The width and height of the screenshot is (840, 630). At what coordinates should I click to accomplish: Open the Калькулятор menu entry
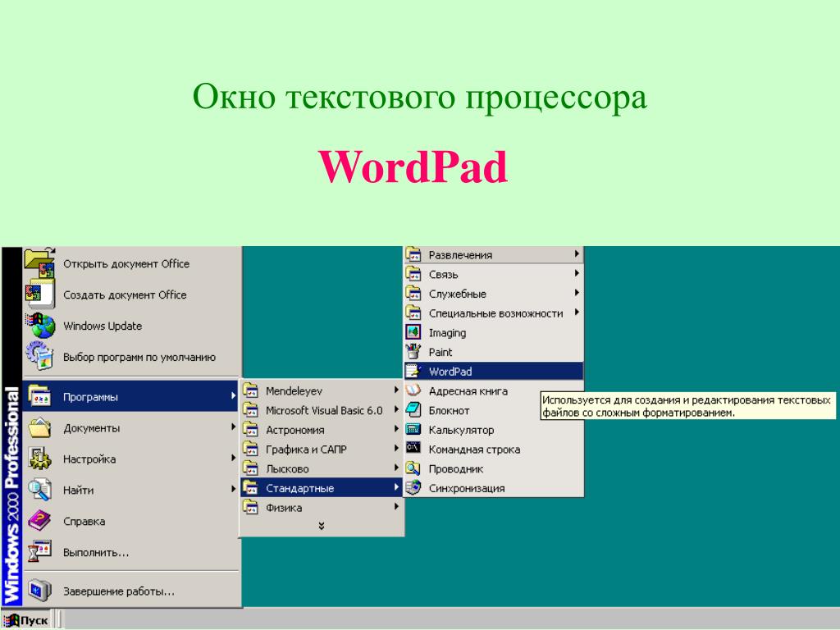click(x=493, y=430)
